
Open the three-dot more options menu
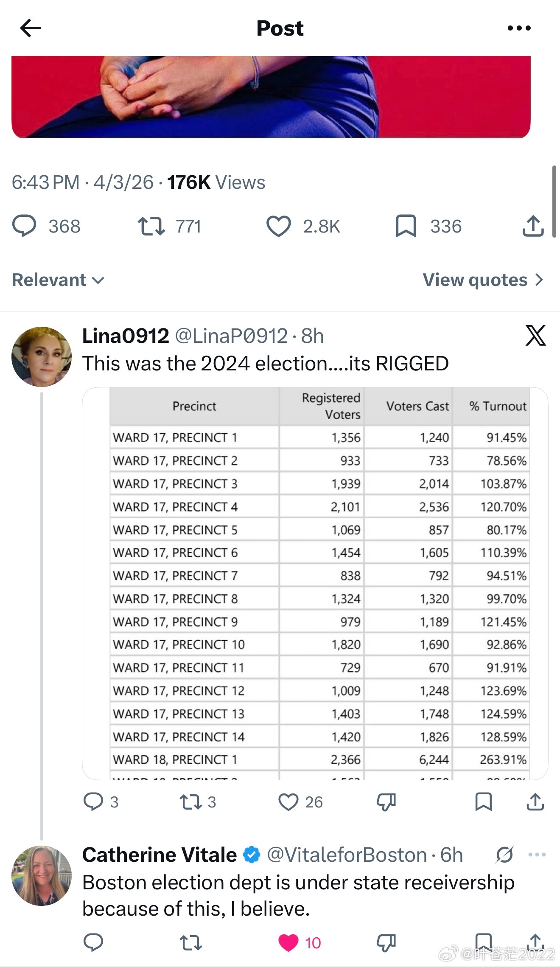pyautogui.click(x=519, y=28)
